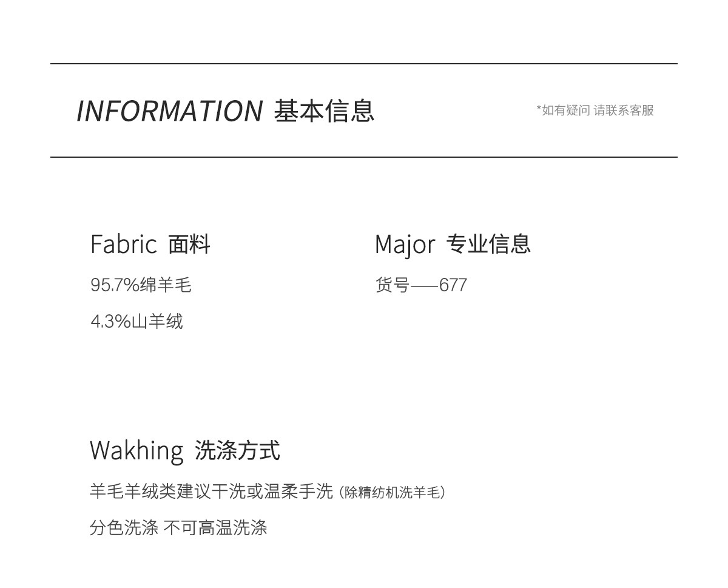Click the 不可高温洗涤 warning text
728x588 pixels.
[x=215, y=527]
